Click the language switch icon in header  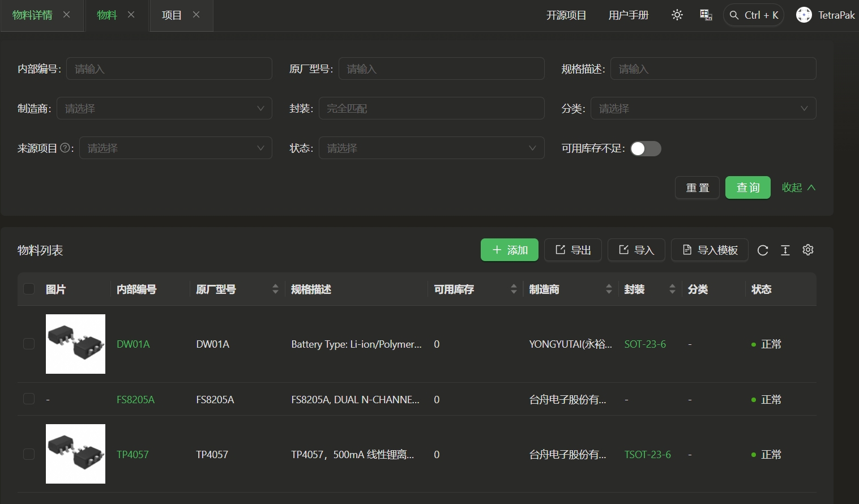pyautogui.click(x=706, y=15)
